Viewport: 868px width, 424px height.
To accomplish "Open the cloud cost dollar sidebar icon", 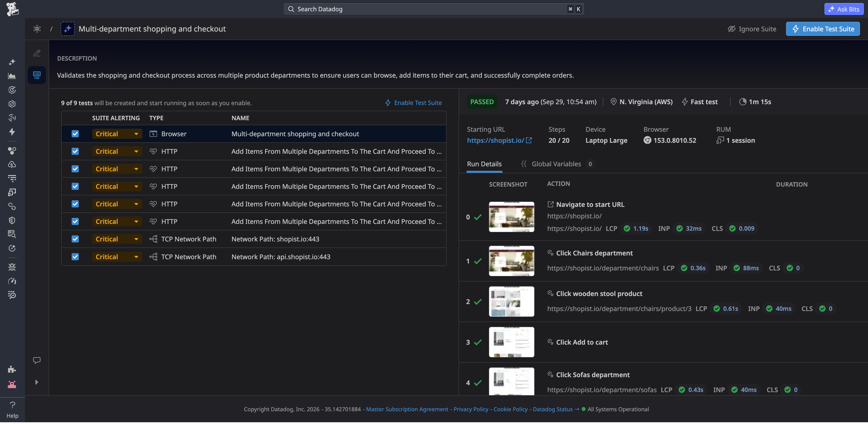I will click(12, 165).
